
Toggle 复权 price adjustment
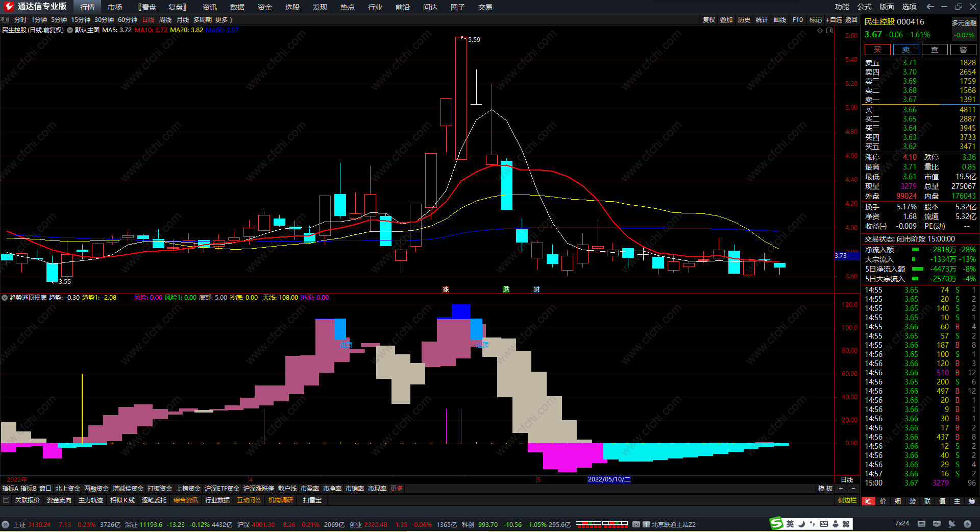[x=708, y=19]
